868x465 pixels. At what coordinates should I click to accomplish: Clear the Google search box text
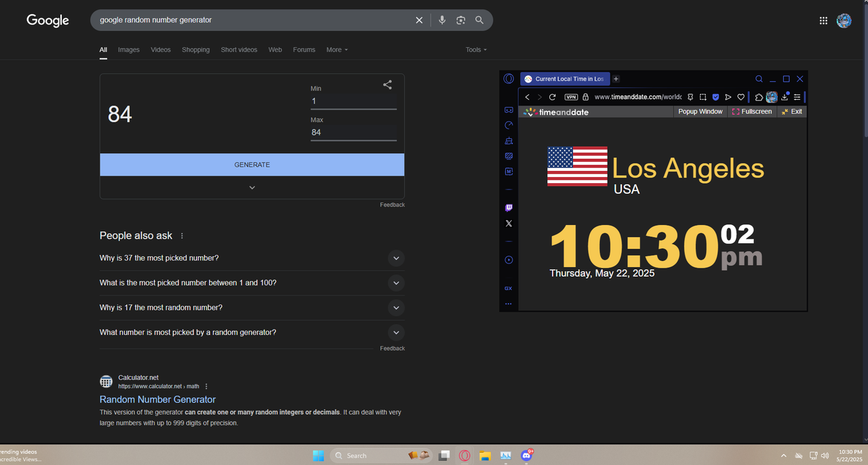[419, 20]
